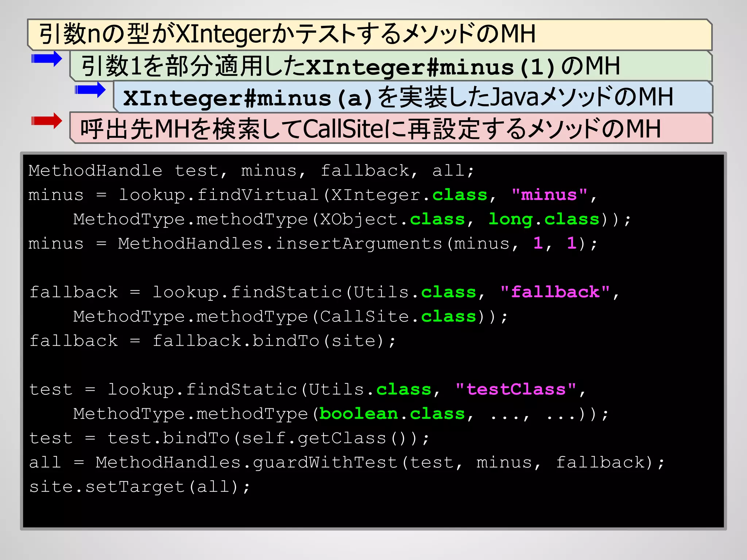Click the line 'MethodType.methodType(CallSite.class));'
Viewport: 747px width, 560px height.
[x=290, y=316]
